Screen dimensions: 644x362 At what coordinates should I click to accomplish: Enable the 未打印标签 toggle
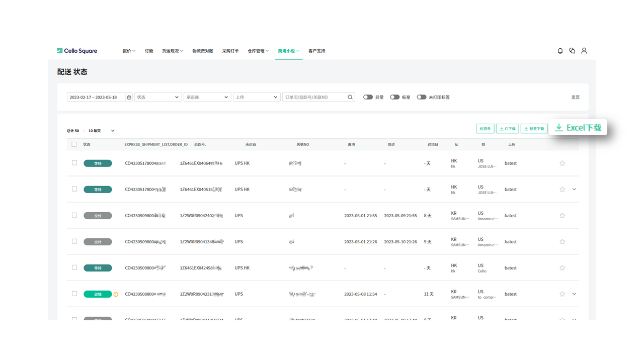click(x=421, y=97)
